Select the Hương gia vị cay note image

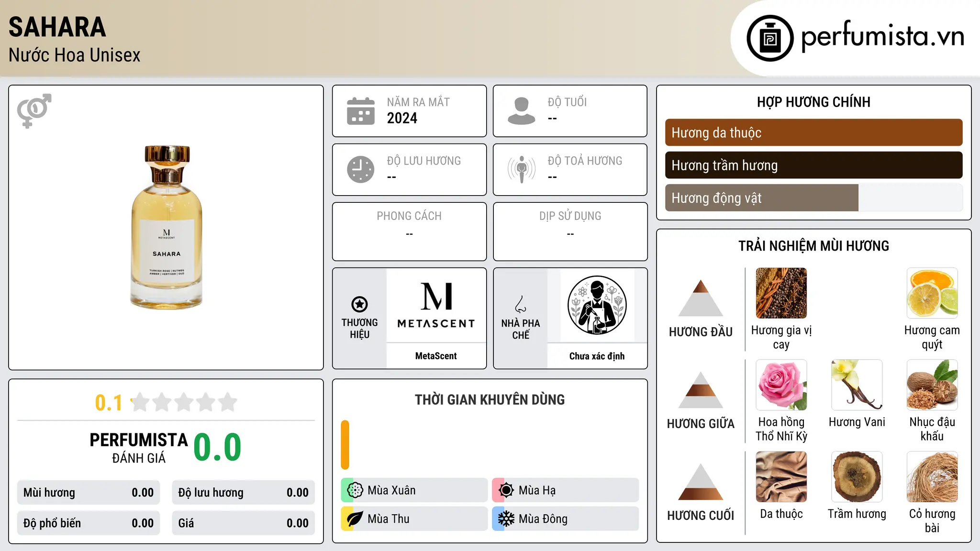pyautogui.click(x=781, y=293)
